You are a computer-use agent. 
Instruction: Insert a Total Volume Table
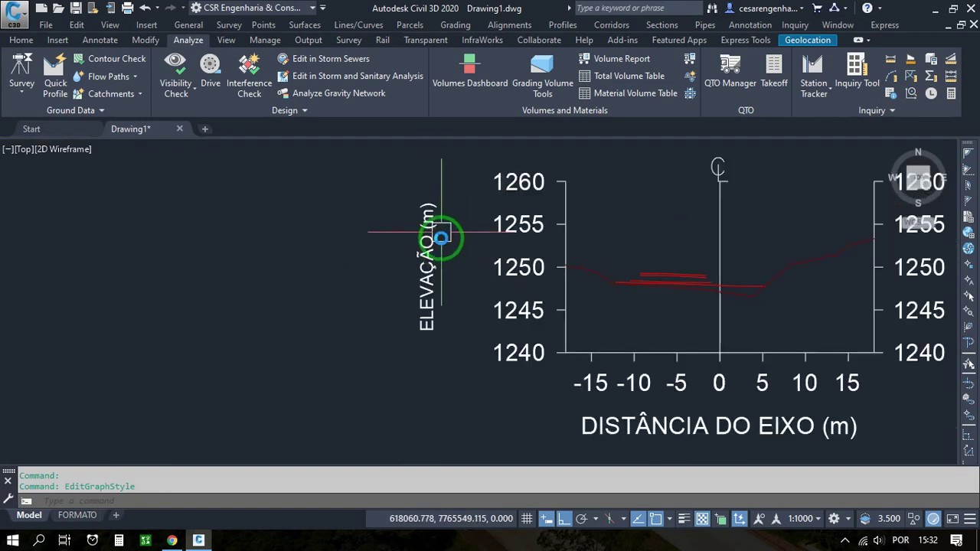coord(622,76)
